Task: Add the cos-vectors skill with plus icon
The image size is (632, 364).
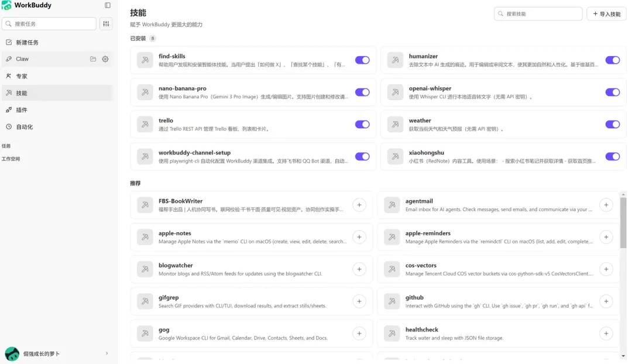Action: 606,269
